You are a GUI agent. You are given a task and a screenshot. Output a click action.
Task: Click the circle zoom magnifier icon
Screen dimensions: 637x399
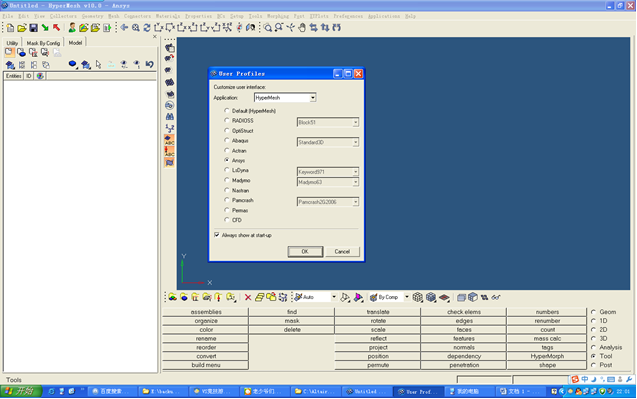click(x=267, y=28)
